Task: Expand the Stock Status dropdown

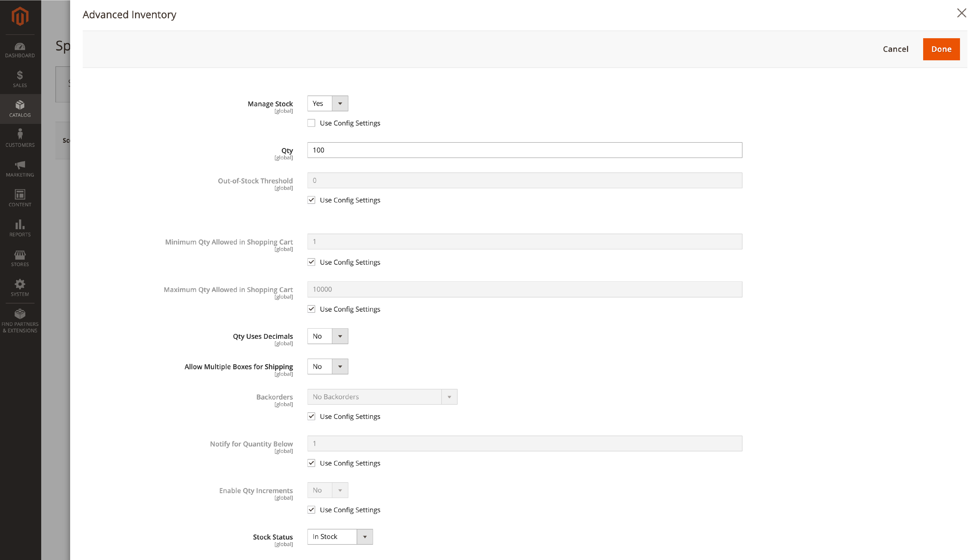Action: (365, 537)
